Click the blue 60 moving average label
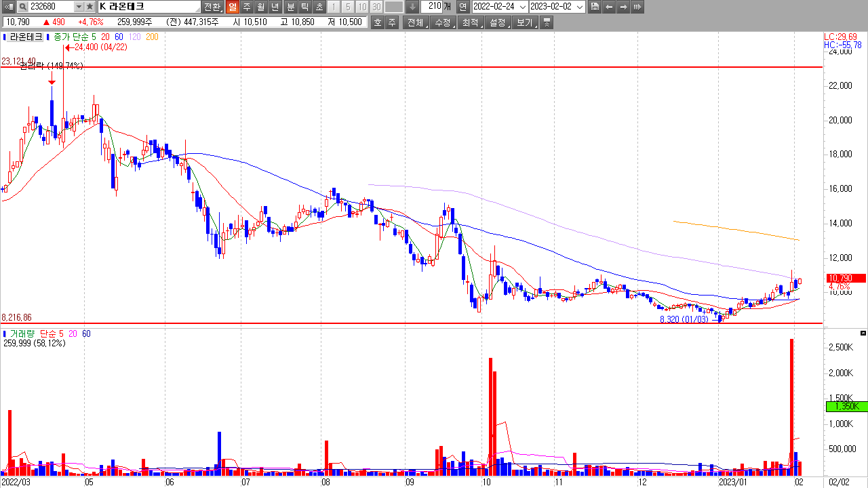The image size is (868, 488). pyautogui.click(x=119, y=37)
